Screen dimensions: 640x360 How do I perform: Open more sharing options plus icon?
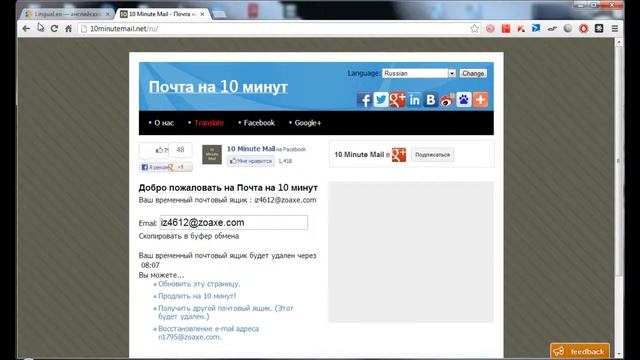[x=481, y=100]
